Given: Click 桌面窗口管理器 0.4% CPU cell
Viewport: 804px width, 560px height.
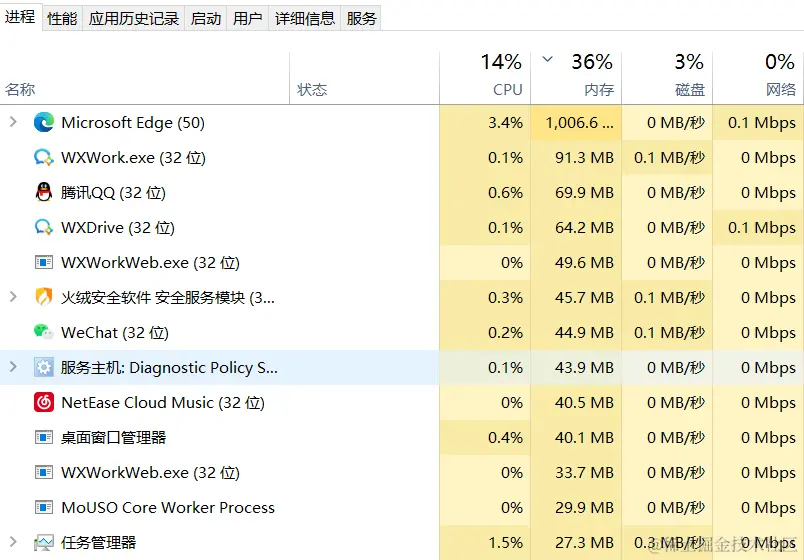Looking at the screenshot, I should pos(485,437).
